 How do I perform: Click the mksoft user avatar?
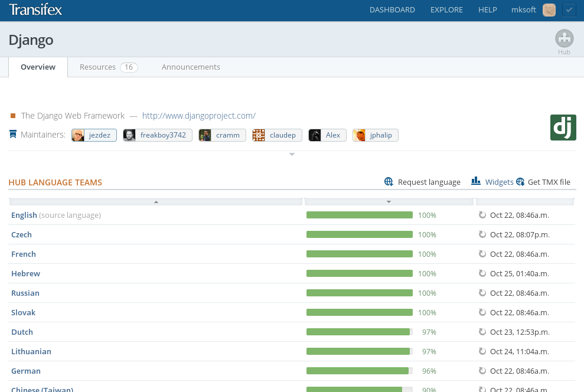549,10
